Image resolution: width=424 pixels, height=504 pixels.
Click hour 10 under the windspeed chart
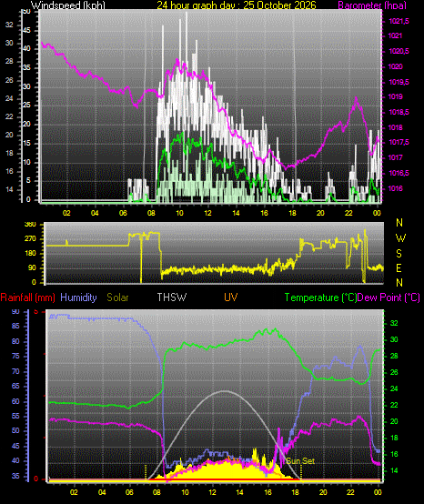click(179, 213)
